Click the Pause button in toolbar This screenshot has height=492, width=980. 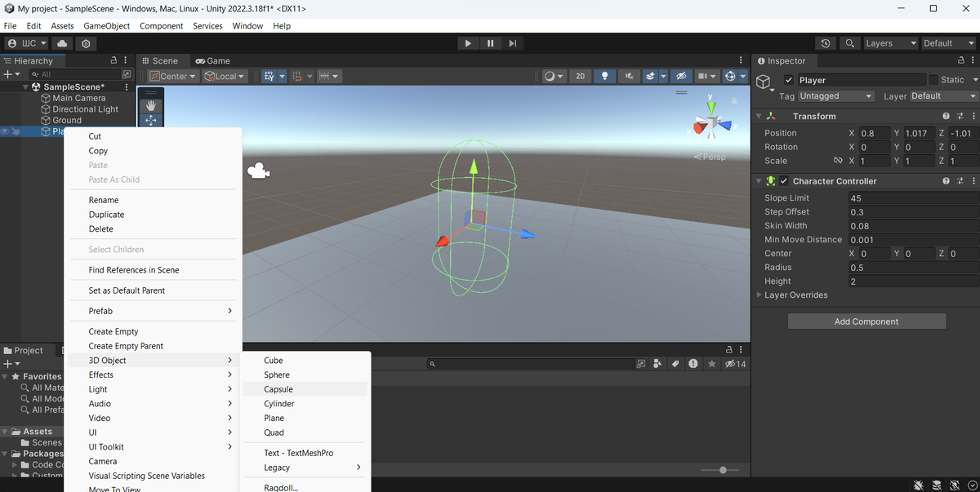point(490,43)
